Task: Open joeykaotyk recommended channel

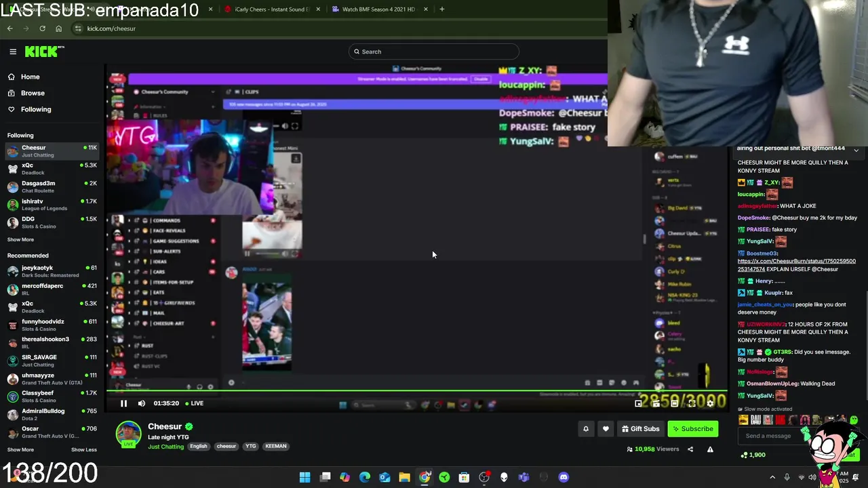Action: tap(52, 271)
